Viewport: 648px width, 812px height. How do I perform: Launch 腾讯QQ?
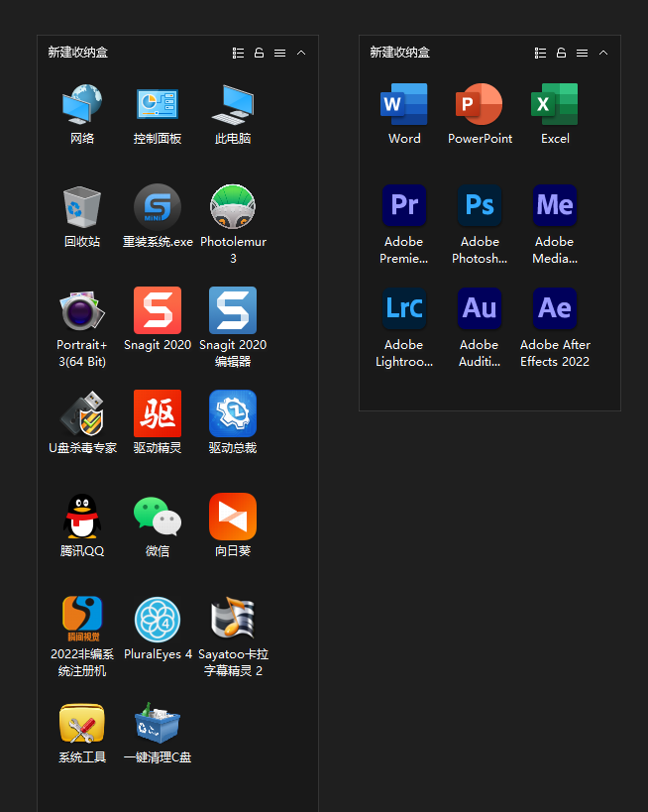(x=82, y=517)
